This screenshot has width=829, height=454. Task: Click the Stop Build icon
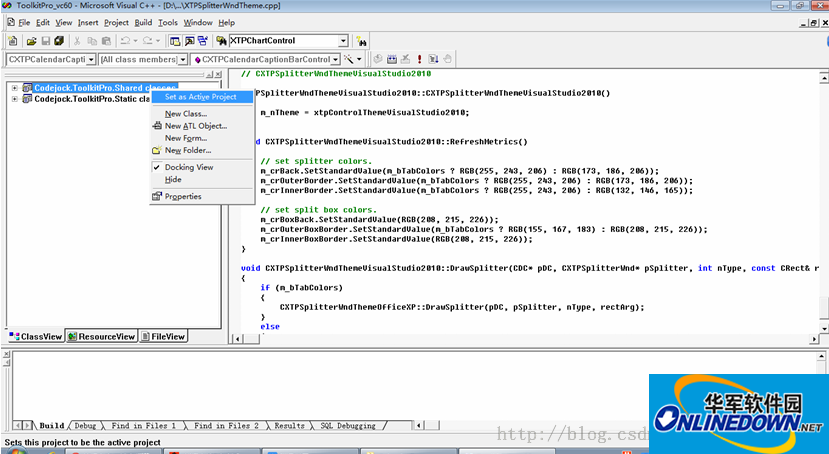coord(406,59)
